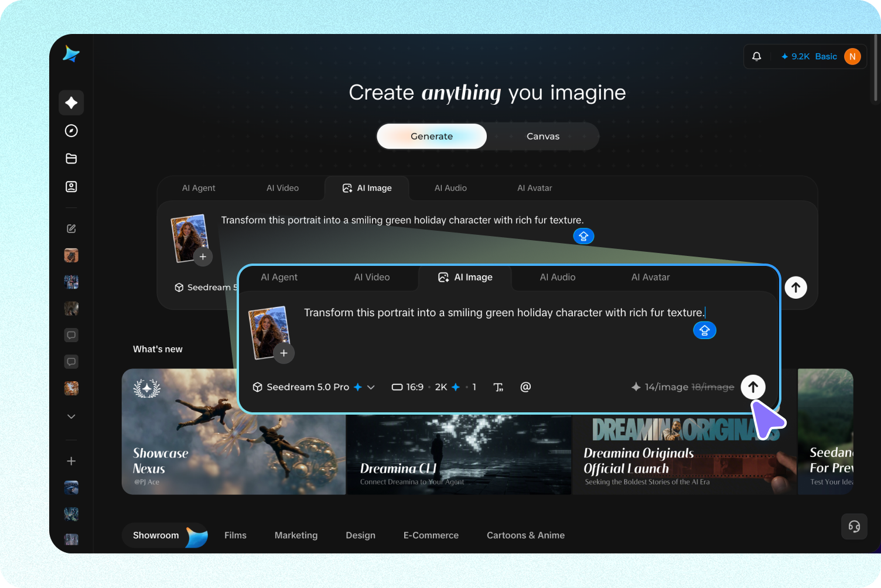The image size is (881, 588).
Task: Open the notification bell
Action: pyautogui.click(x=757, y=56)
